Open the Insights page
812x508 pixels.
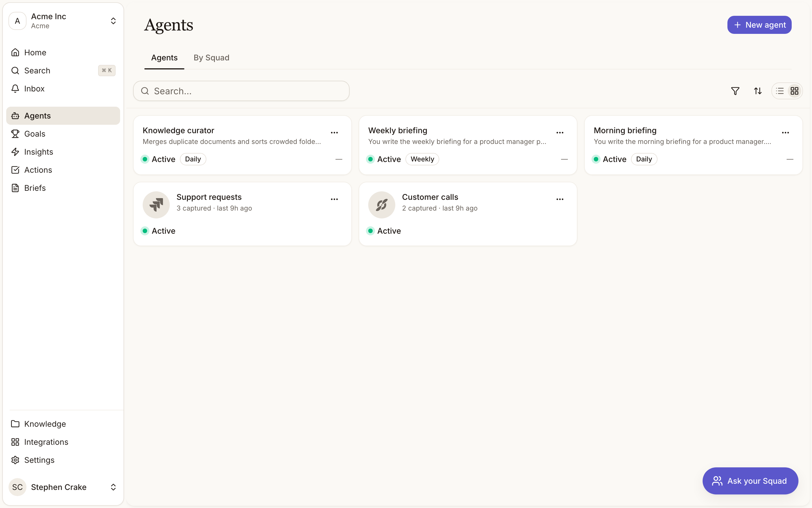pyautogui.click(x=63, y=152)
